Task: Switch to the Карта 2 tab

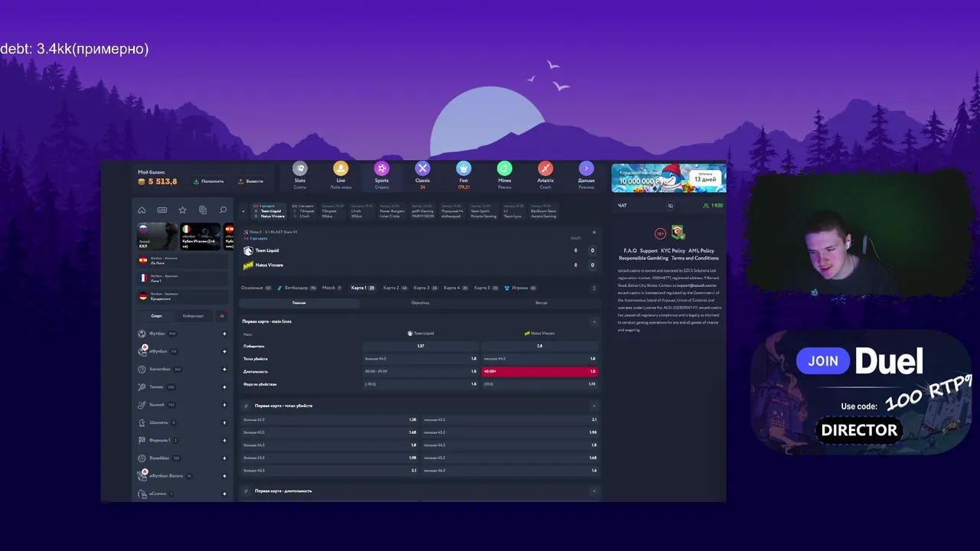Action: click(x=395, y=288)
